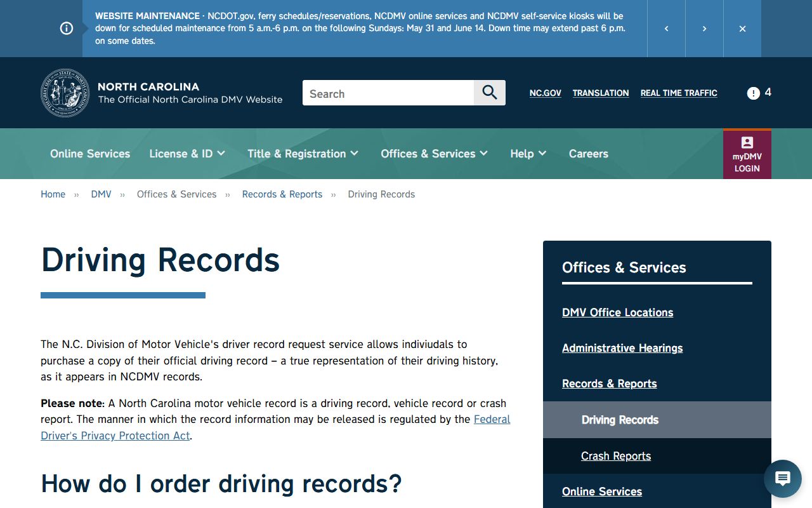812x508 pixels.
Task: Dismiss the website maintenance banner
Action: coord(742,29)
